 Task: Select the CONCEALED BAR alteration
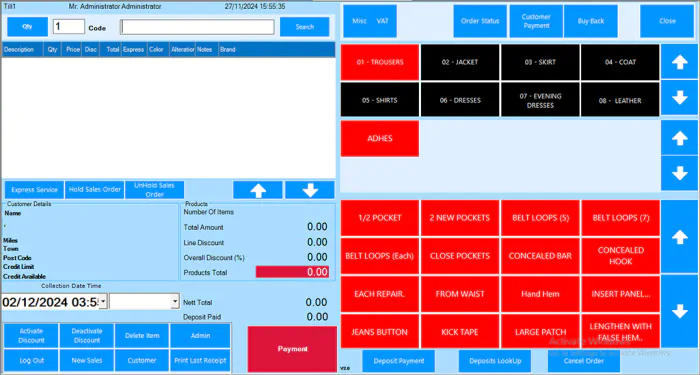(540, 256)
